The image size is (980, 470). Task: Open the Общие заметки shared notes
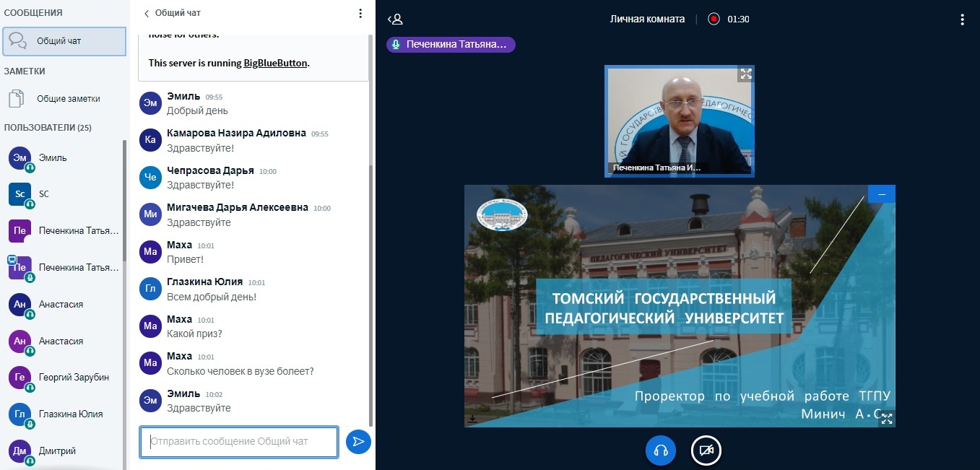68,99
